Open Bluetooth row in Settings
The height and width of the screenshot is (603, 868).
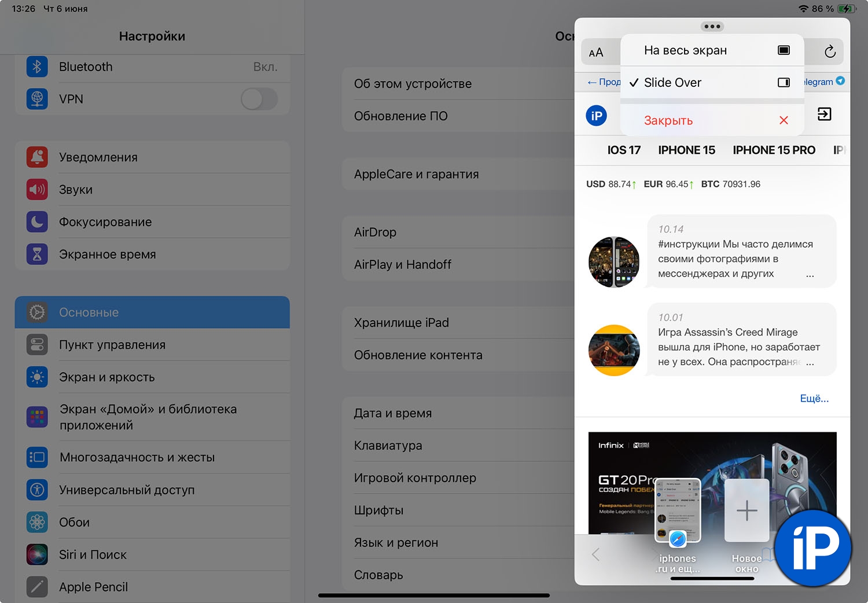click(x=152, y=67)
